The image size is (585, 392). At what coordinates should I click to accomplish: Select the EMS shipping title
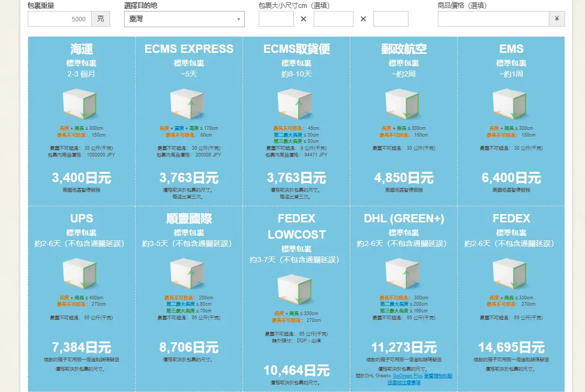(511, 49)
